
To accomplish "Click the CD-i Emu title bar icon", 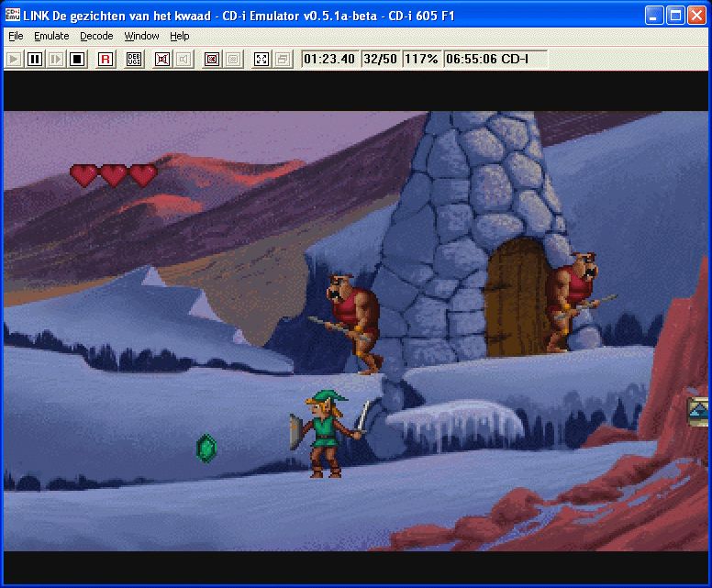I will point(12,15).
